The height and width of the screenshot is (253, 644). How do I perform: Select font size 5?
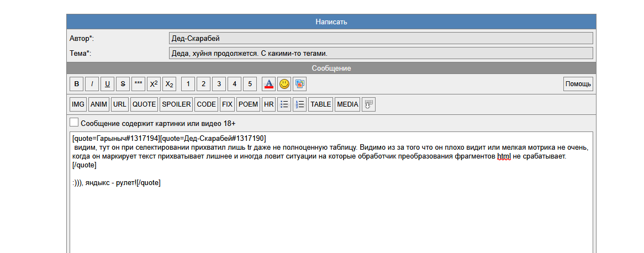(250, 84)
